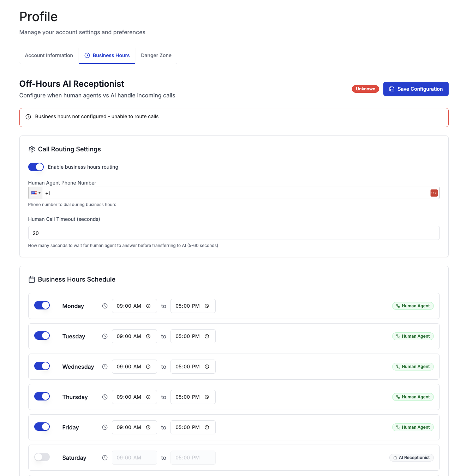This screenshot has height=476, width=467.
Task: Click the Unknown status badge
Action: click(x=365, y=89)
